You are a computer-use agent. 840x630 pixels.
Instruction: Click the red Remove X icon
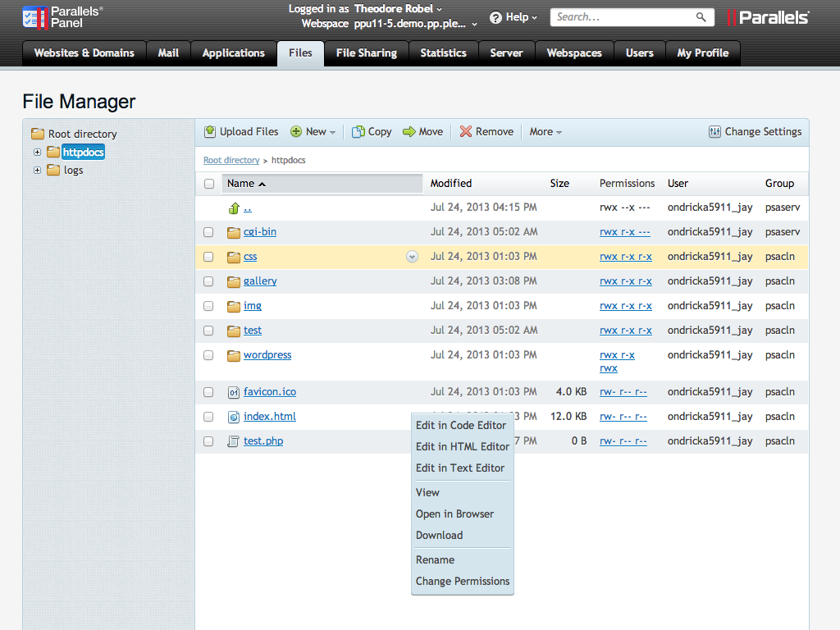(466, 132)
